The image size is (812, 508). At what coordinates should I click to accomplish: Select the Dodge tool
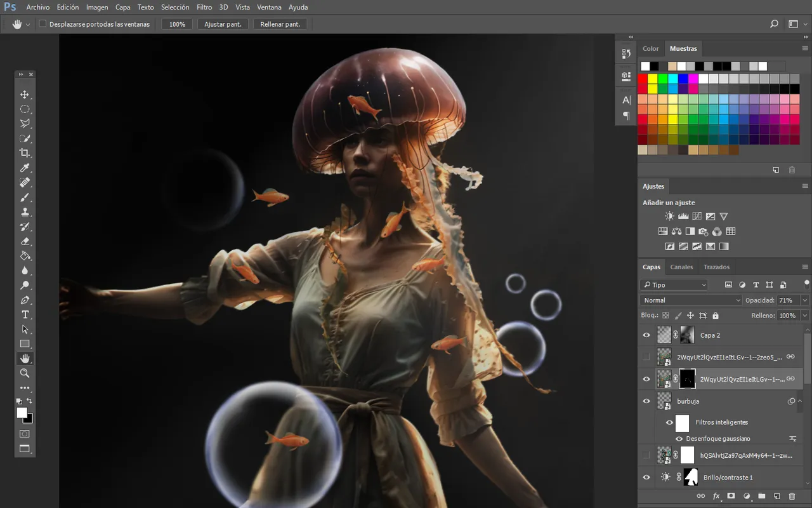(x=25, y=285)
